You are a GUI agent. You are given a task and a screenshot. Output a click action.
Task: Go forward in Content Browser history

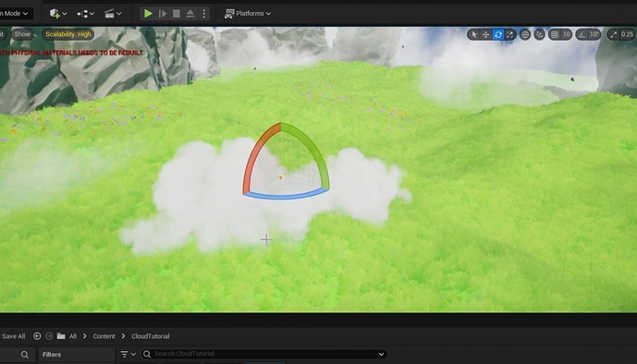[x=49, y=336]
